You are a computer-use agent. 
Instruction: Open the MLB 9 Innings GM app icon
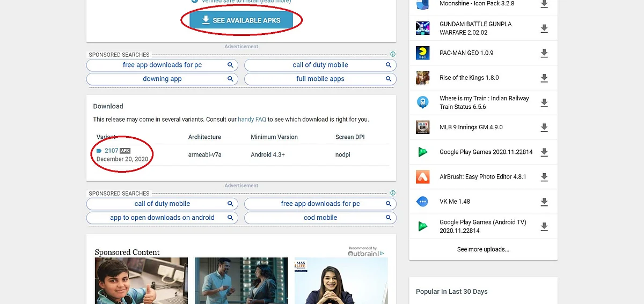coord(422,128)
